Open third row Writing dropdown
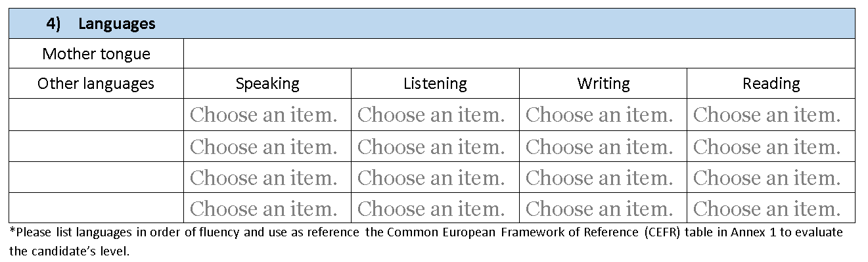The height and width of the screenshot is (262, 868). [599, 178]
